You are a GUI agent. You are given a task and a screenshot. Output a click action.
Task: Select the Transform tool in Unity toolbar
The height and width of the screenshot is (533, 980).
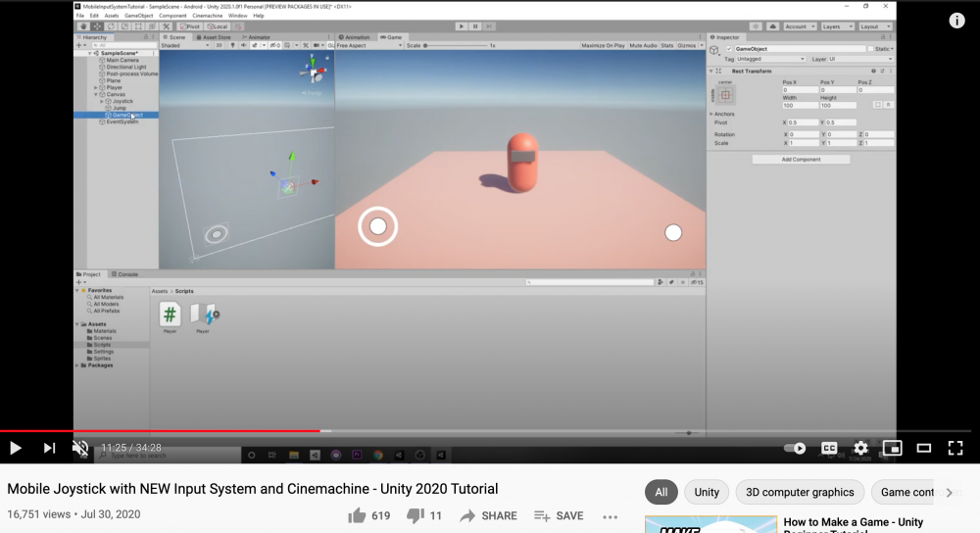click(x=152, y=26)
